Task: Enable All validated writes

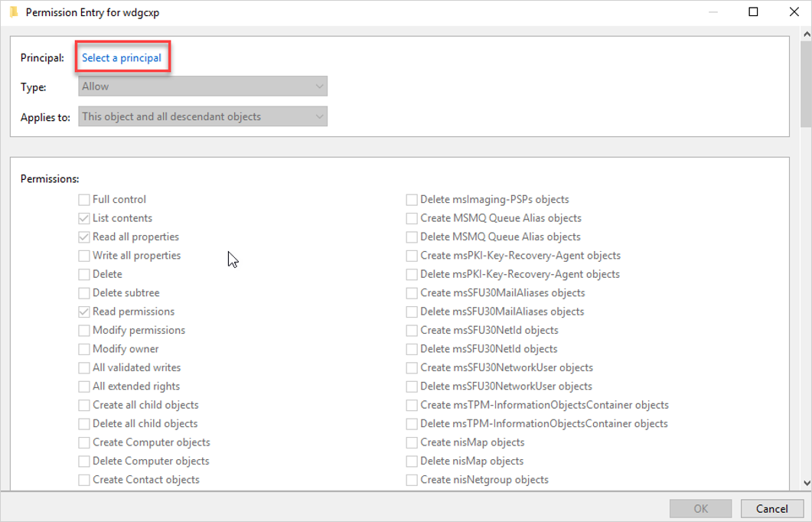Action: click(83, 367)
